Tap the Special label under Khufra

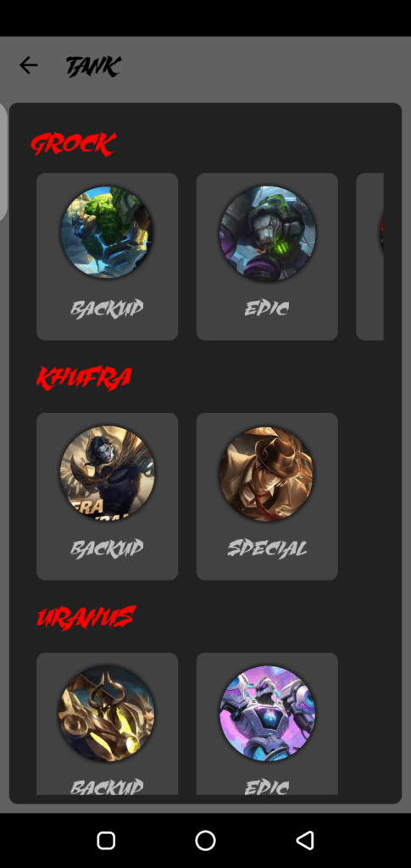tap(267, 548)
